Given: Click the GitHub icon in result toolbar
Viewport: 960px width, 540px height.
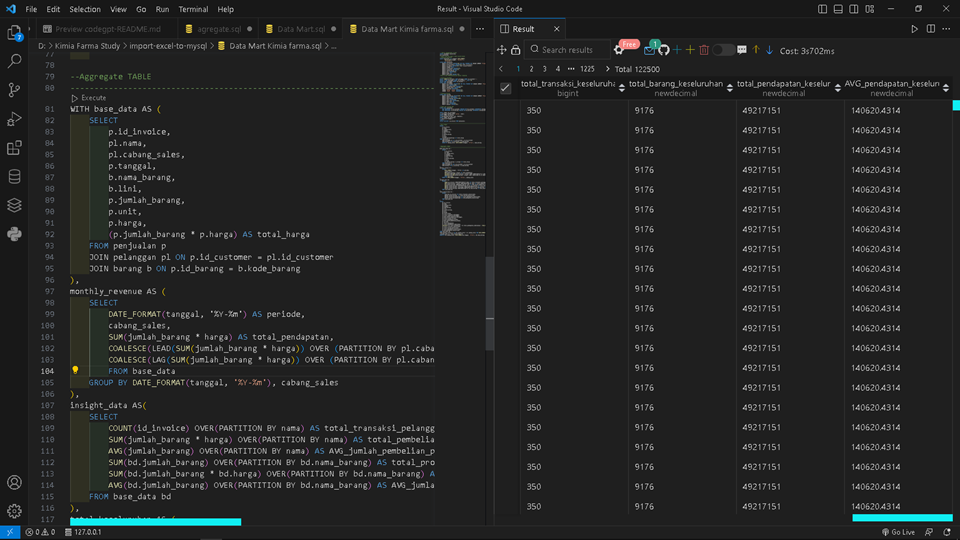Looking at the screenshot, I should pyautogui.click(x=663, y=50).
